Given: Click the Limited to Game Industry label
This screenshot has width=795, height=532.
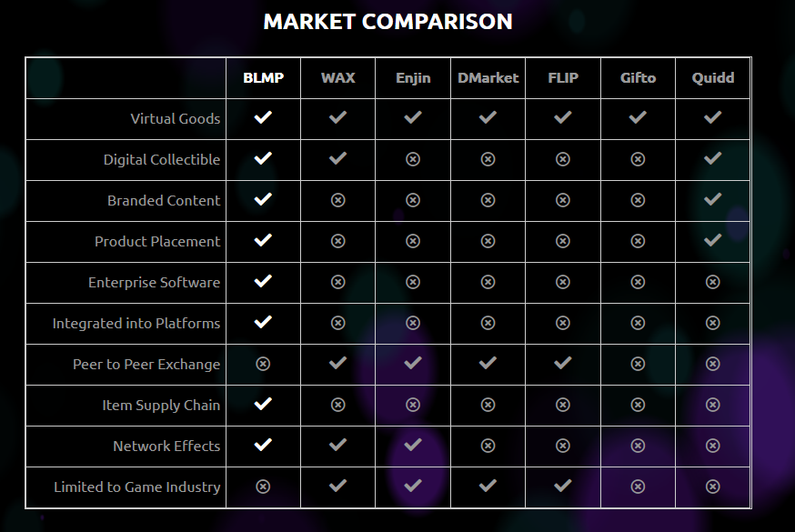Looking at the screenshot, I should [x=136, y=487].
